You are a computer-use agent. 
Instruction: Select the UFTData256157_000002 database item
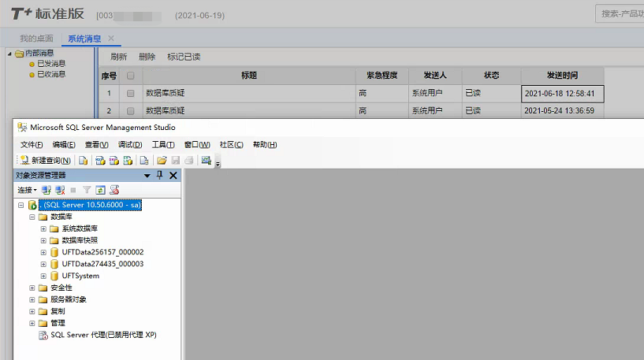coord(102,252)
